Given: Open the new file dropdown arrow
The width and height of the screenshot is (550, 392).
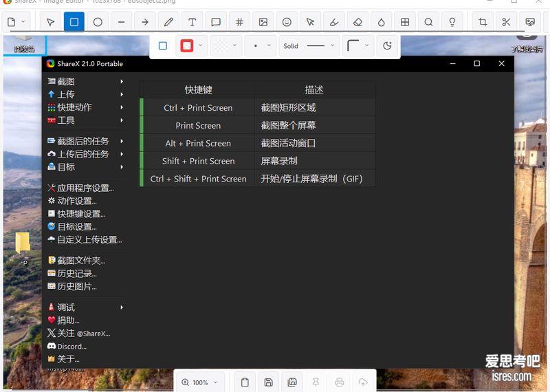Looking at the screenshot, I should [23, 22].
